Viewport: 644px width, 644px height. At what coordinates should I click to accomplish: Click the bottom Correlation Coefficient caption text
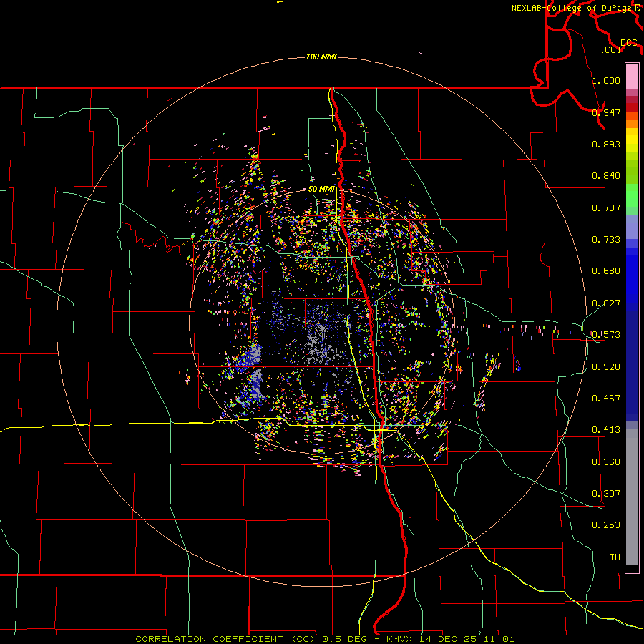point(324,639)
